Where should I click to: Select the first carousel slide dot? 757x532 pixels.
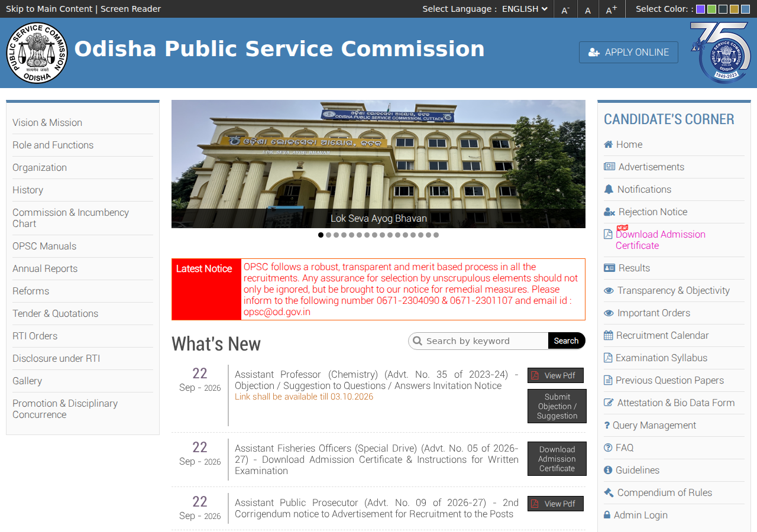pos(321,235)
